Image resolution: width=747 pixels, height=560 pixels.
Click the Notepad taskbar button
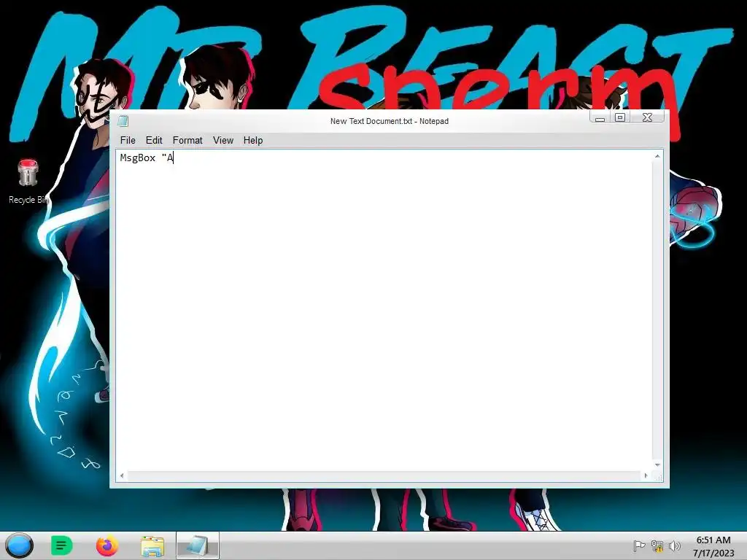[198, 545]
